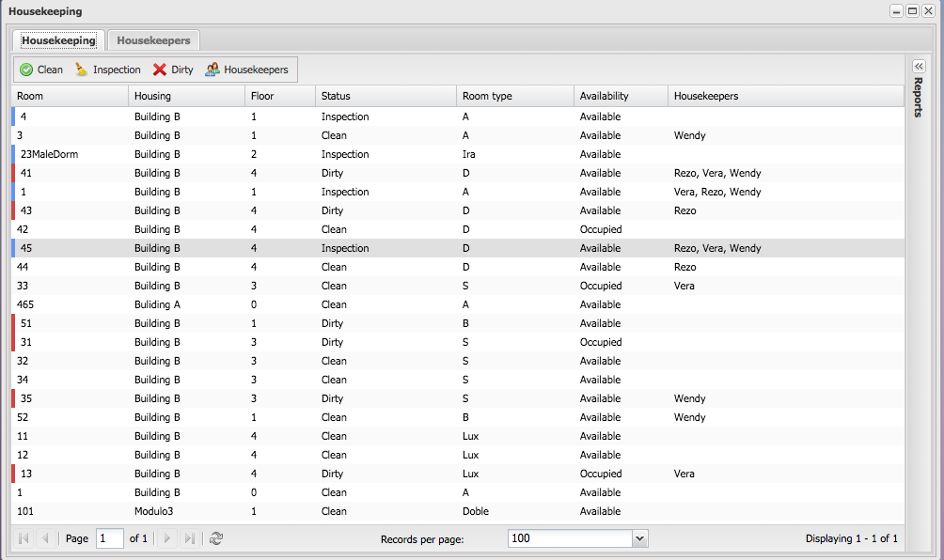Screen dimensions: 944x560
Task: Select room 33 row
Action: (x=458, y=286)
